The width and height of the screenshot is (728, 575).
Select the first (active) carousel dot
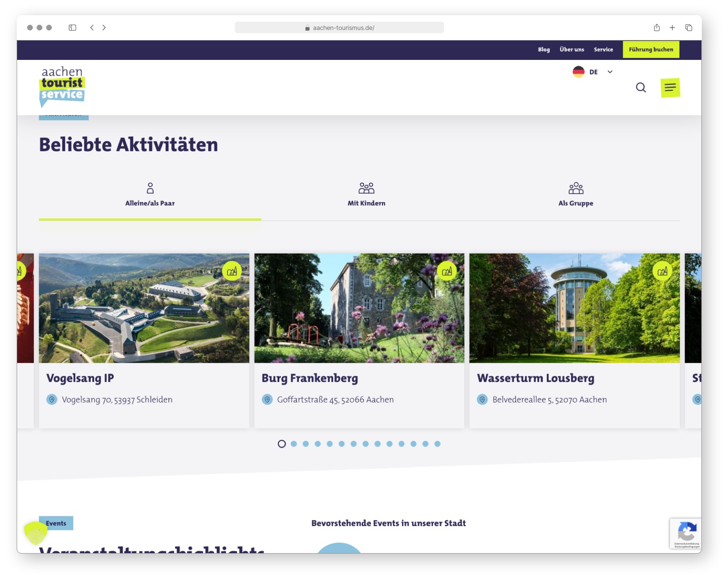point(282,444)
